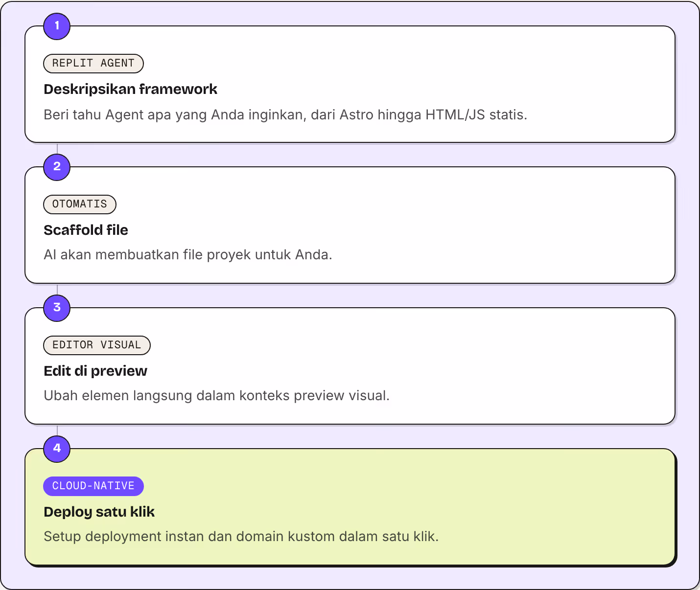Click the OTOMATIS tag
This screenshot has height=590, width=700.
point(80,204)
